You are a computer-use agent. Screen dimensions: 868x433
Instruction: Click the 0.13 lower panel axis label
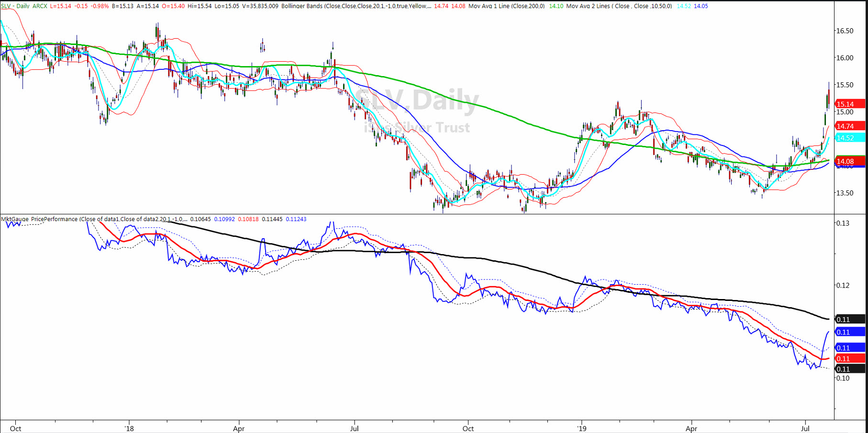click(x=843, y=223)
